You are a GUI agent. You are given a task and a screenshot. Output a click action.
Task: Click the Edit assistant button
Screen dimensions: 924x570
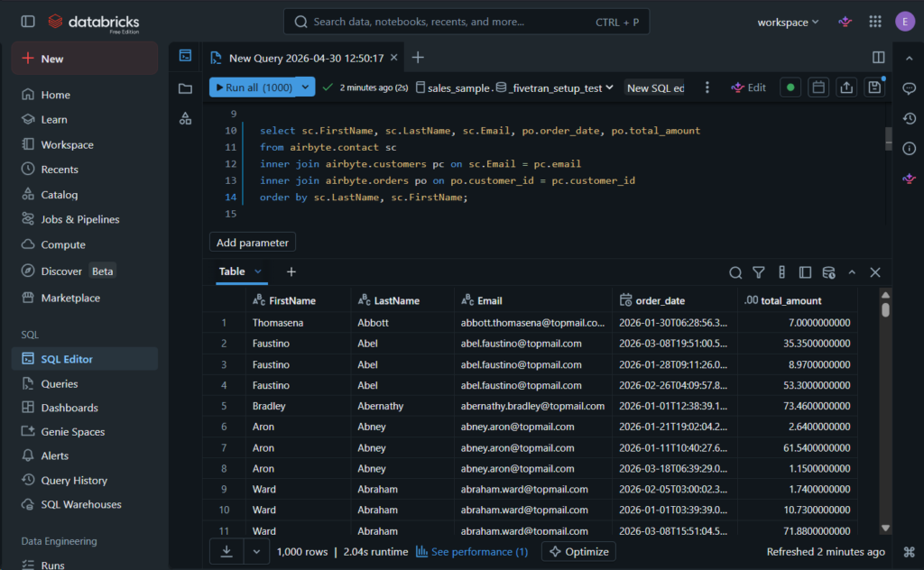click(748, 87)
